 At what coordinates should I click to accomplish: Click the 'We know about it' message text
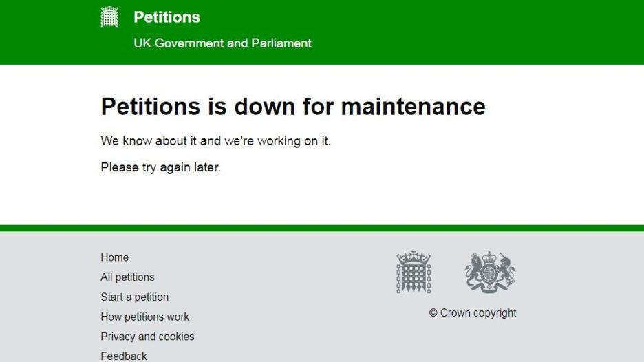[x=215, y=141]
